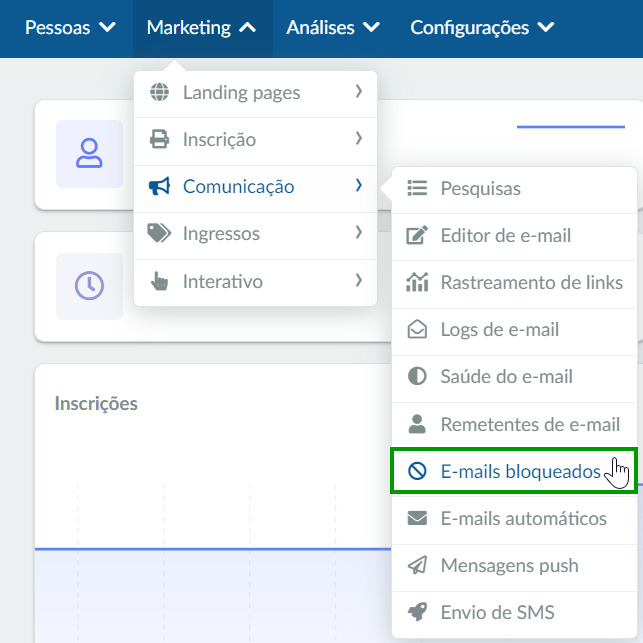Click the megaphone icon beside Comunicação
The image size is (643, 643).
[x=159, y=186]
